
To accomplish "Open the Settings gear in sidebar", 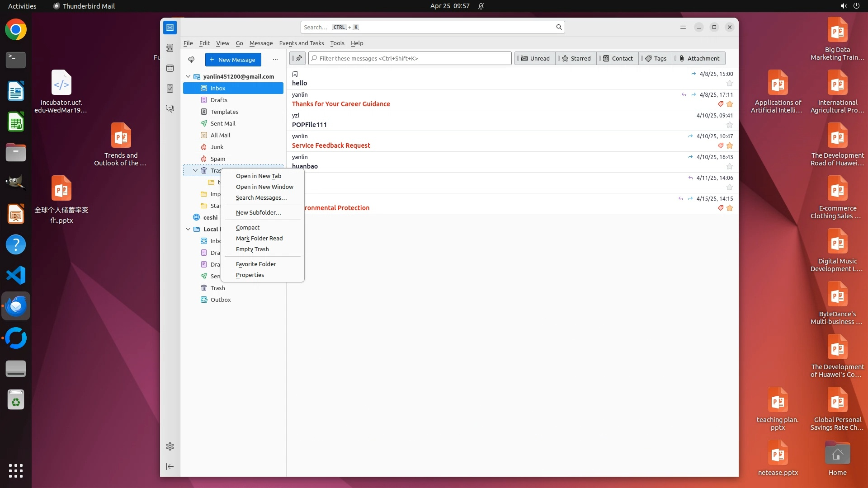I will point(170,446).
